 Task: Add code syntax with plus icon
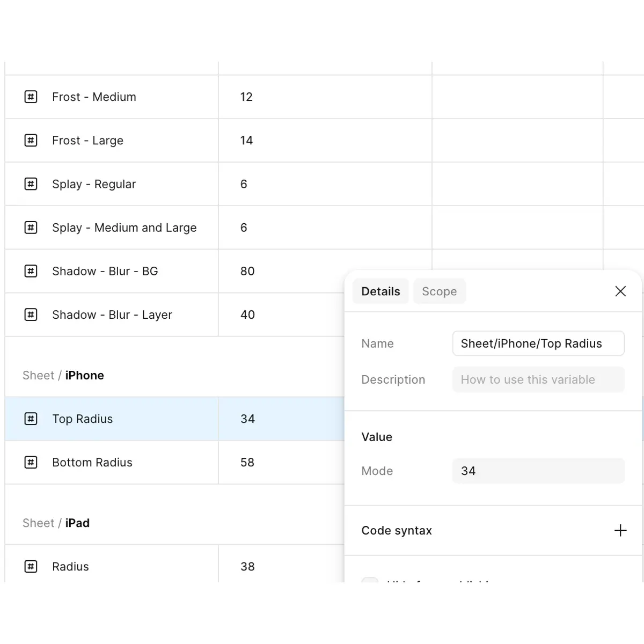(620, 530)
